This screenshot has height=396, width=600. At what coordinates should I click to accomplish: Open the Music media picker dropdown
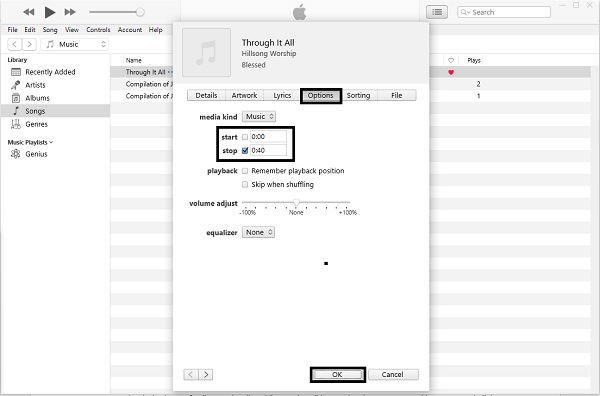75,44
